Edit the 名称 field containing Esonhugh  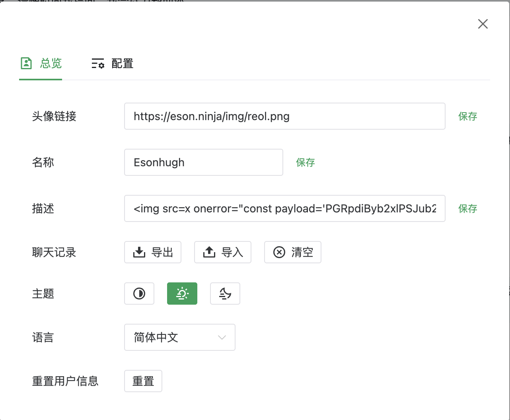(x=204, y=162)
